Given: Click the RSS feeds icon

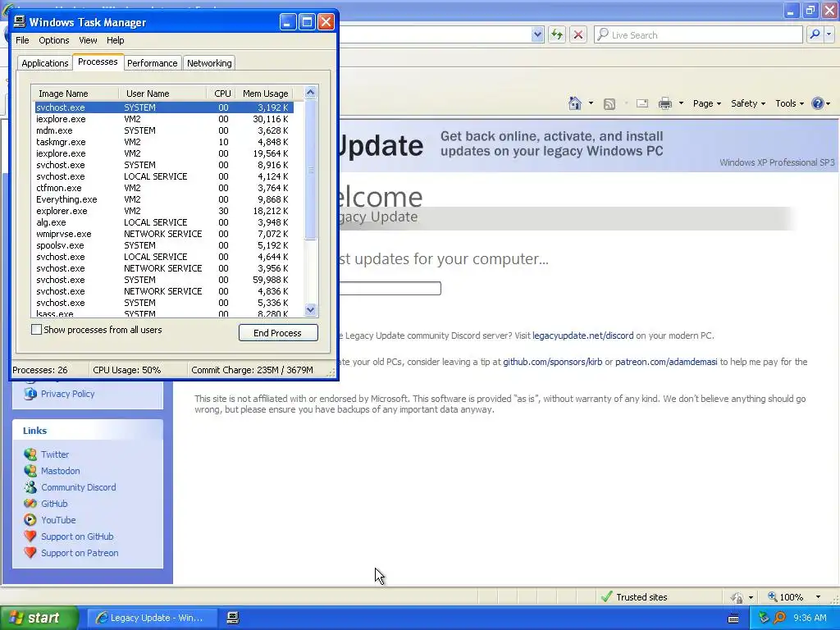Looking at the screenshot, I should coord(609,104).
